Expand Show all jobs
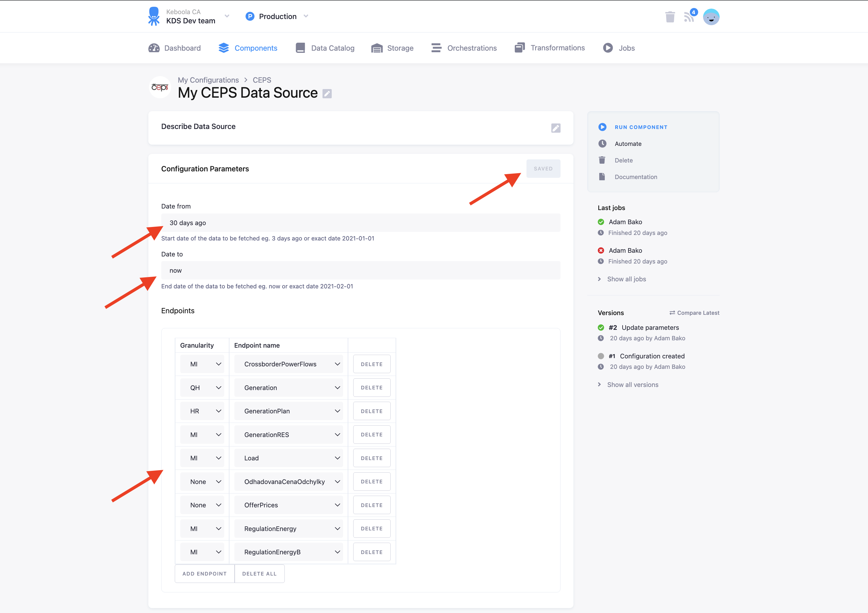Image resolution: width=868 pixels, height=613 pixels. click(622, 279)
